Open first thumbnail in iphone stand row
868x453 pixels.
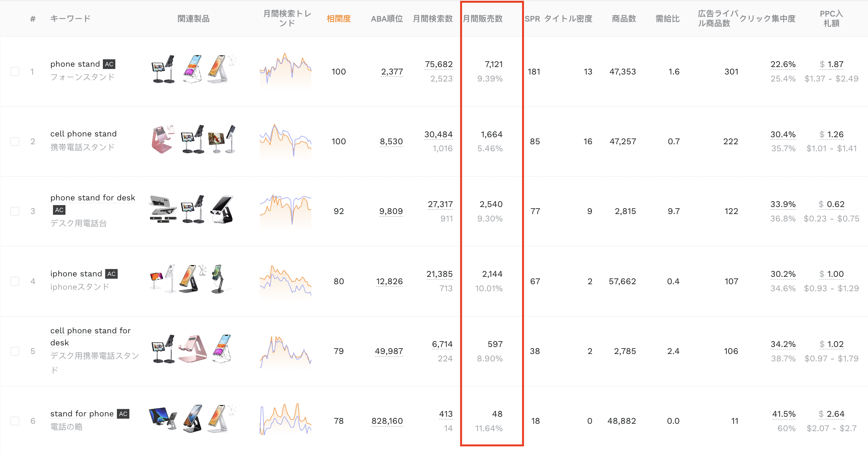[x=162, y=279]
